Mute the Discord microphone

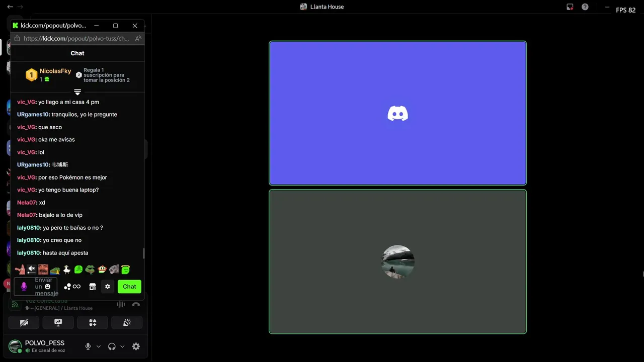click(x=88, y=346)
